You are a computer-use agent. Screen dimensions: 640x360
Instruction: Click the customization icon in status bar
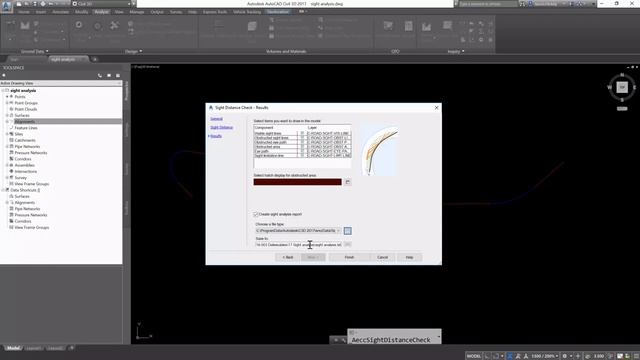(x=636, y=356)
